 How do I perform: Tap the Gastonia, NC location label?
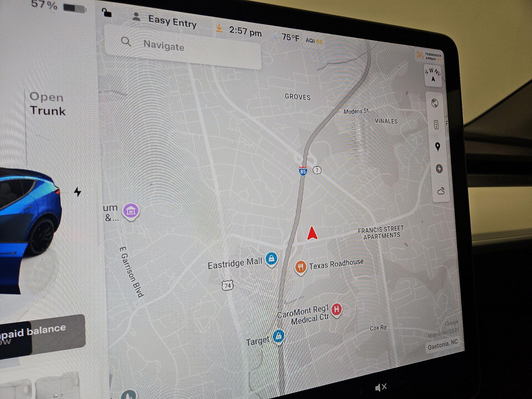443,345
